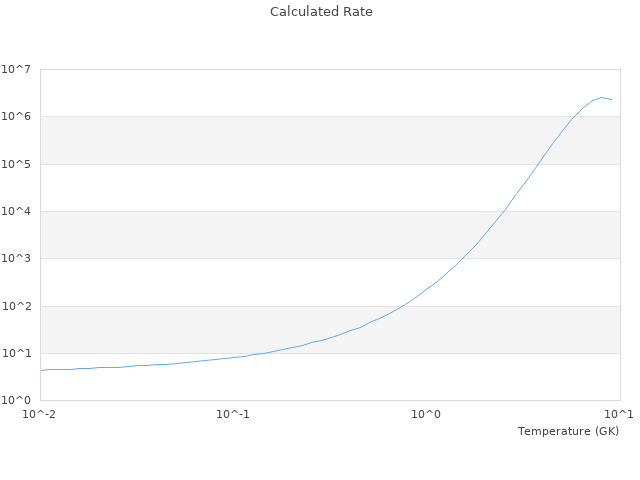
Task: Click the 10^1 label on the x-axis
Action: coord(618,414)
